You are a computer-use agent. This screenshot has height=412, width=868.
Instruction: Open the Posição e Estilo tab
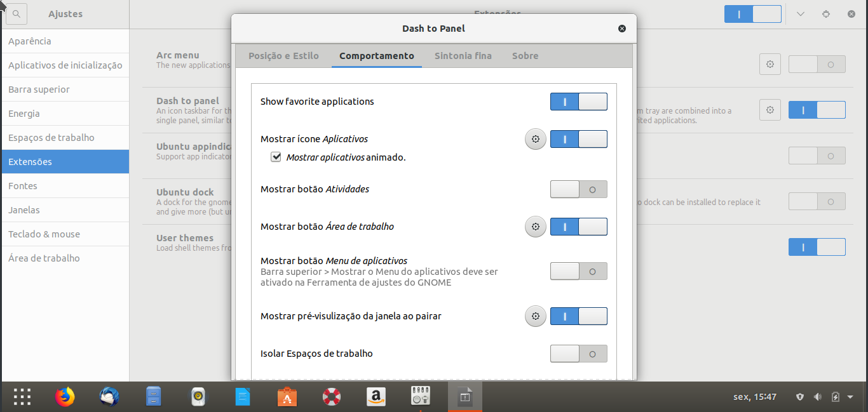pyautogui.click(x=283, y=56)
